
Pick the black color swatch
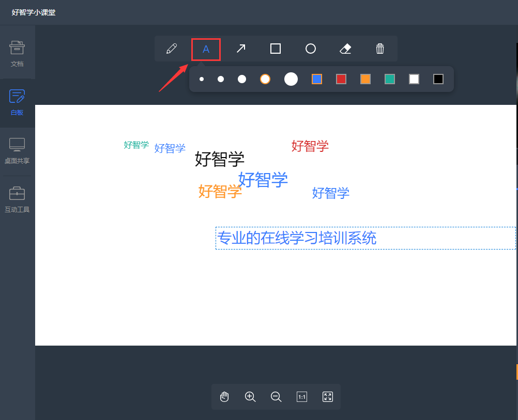[438, 79]
